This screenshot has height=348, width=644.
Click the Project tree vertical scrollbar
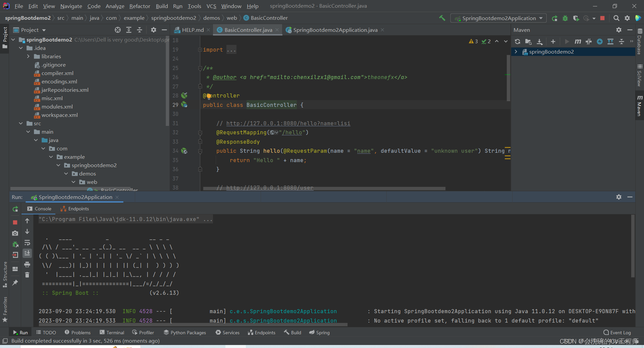point(167,80)
